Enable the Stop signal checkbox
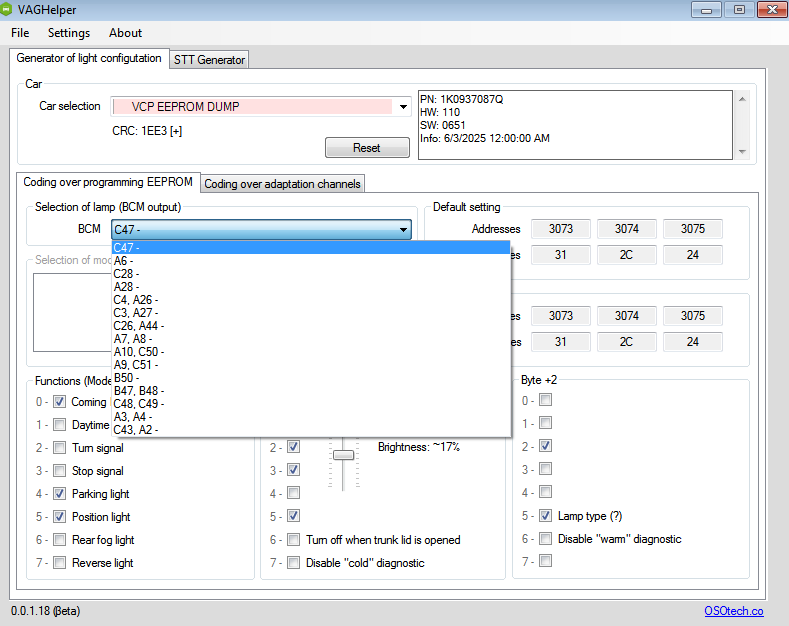This screenshot has width=789, height=626. click(x=59, y=471)
